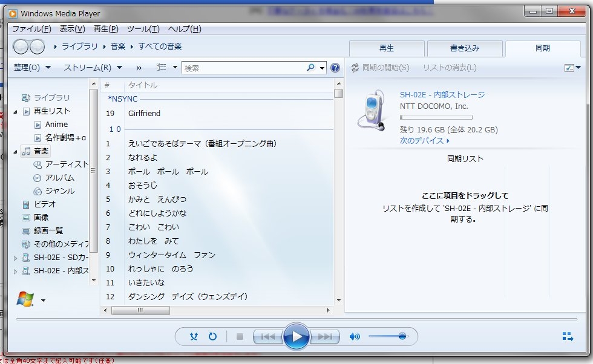Click the 次のデバイス link

(425, 141)
